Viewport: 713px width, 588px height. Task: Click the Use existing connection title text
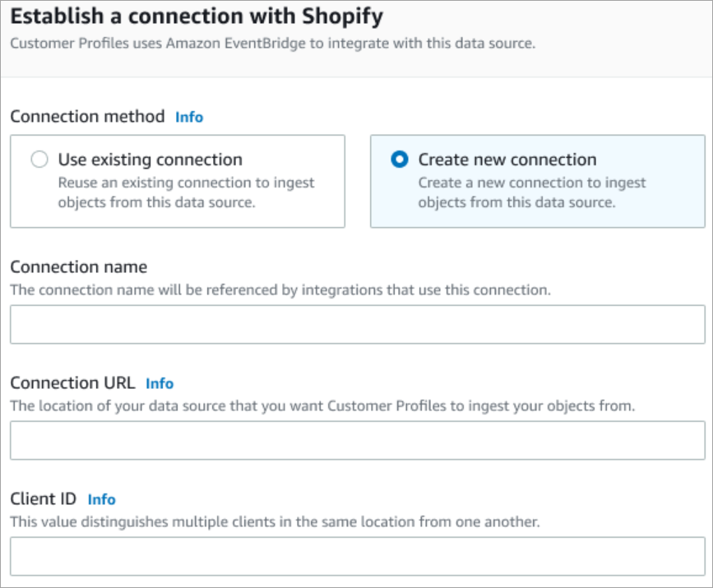coord(150,160)
